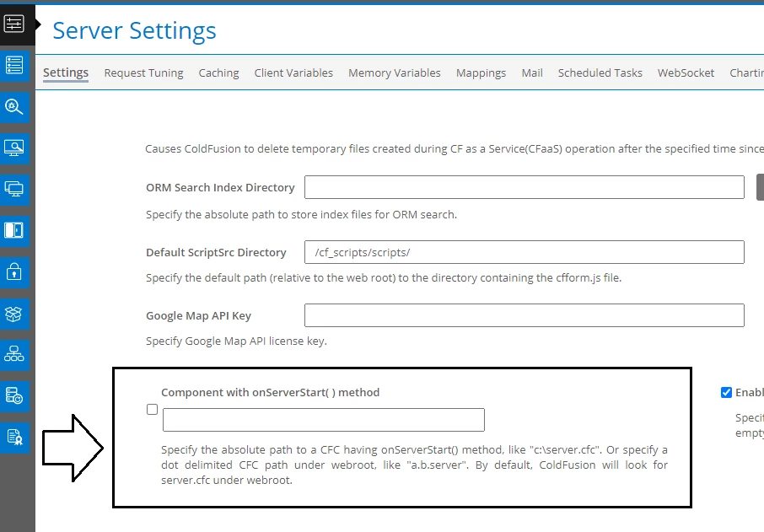
Task: Focus the ORM Search Index Directory field
Action: (x=525, y=187)
